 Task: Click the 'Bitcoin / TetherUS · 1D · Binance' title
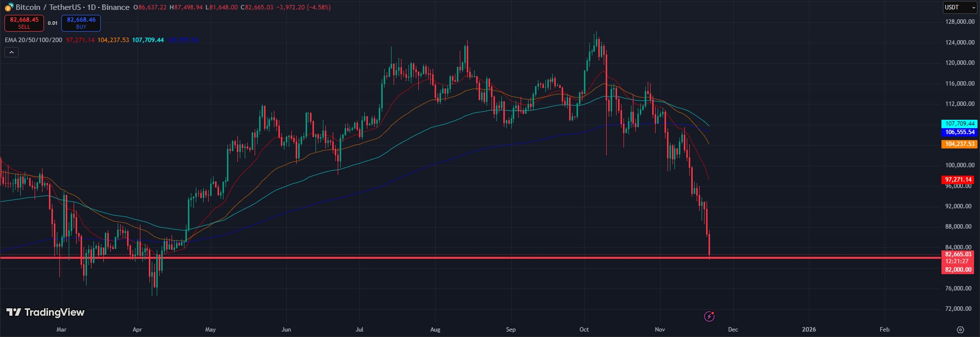[x=73, y=7]
